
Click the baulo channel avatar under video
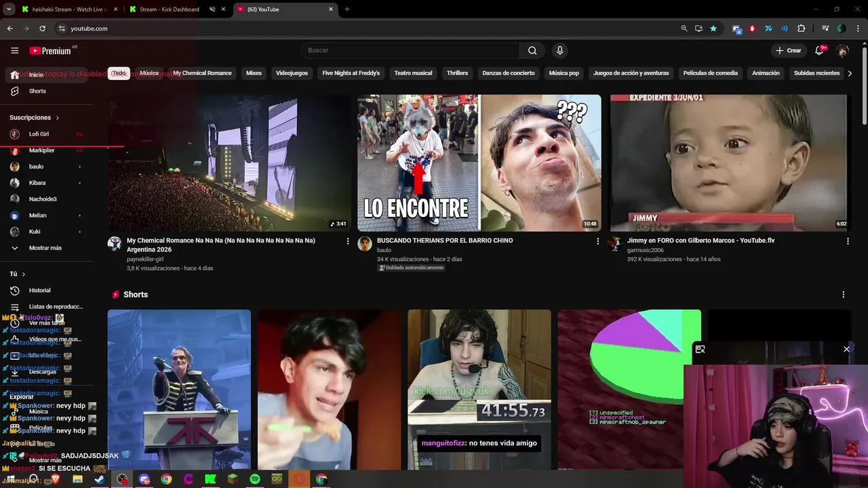point(365,244)
